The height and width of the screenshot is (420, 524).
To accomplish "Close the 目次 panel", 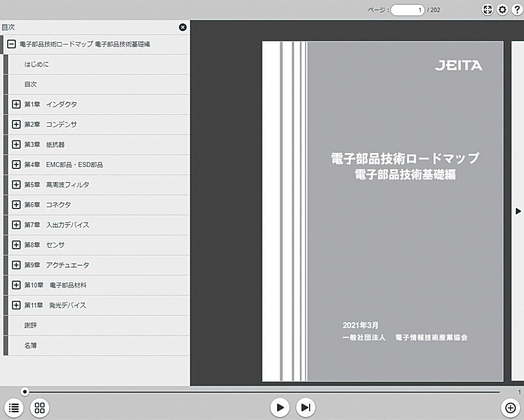I will [x=183, y=28].
